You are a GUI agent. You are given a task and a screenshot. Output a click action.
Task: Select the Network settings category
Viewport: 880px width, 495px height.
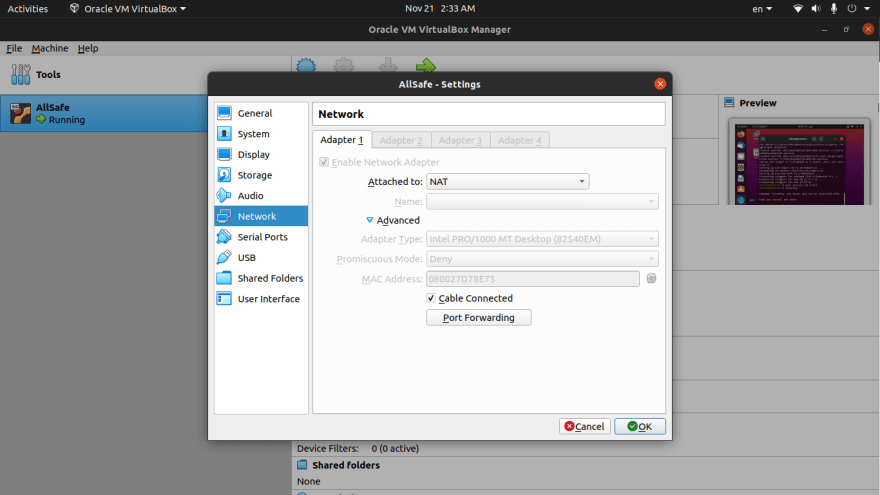[261, 216]
